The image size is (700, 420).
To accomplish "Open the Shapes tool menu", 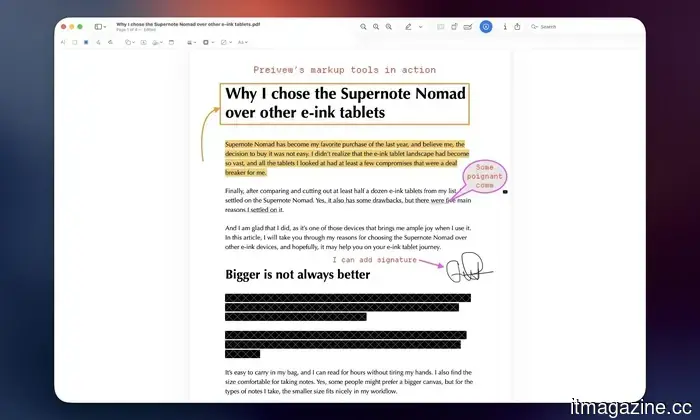I will [x=130, y=42].
